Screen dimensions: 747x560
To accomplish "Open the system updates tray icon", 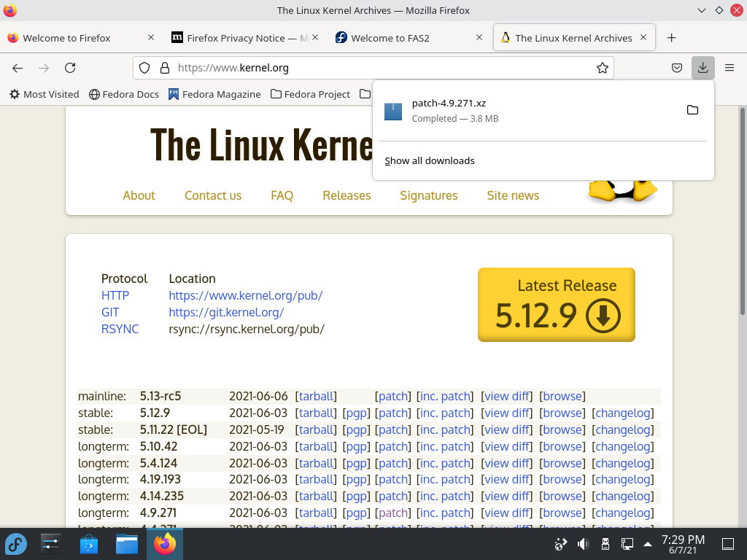I will tap(561, 544).
